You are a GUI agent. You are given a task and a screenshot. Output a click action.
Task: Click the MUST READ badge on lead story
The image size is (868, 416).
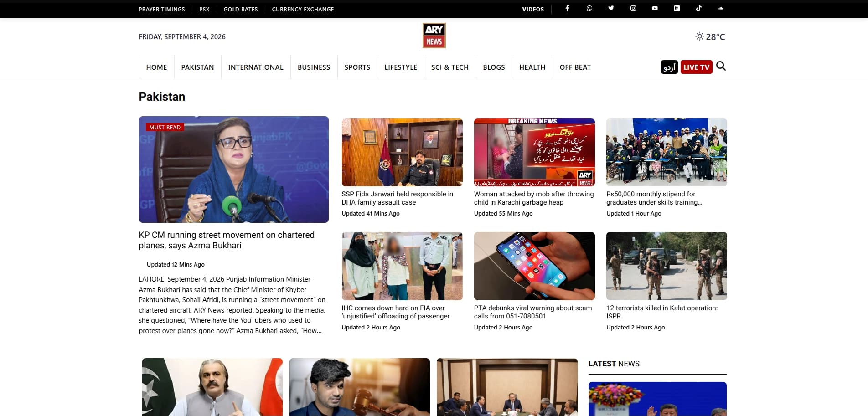coord(165,127)
